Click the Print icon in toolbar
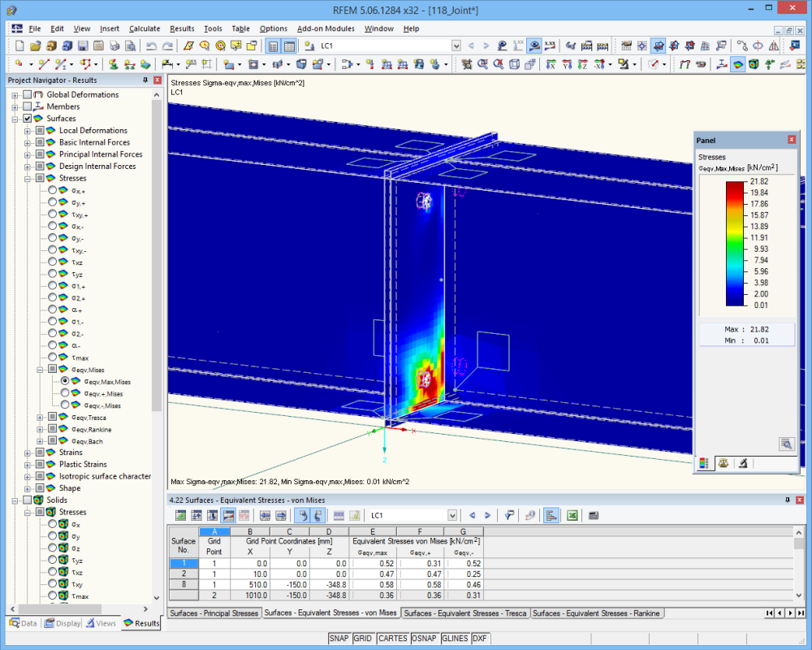This screenshot has height=650, width=812. pyautogui.click(x=114, y=46)
